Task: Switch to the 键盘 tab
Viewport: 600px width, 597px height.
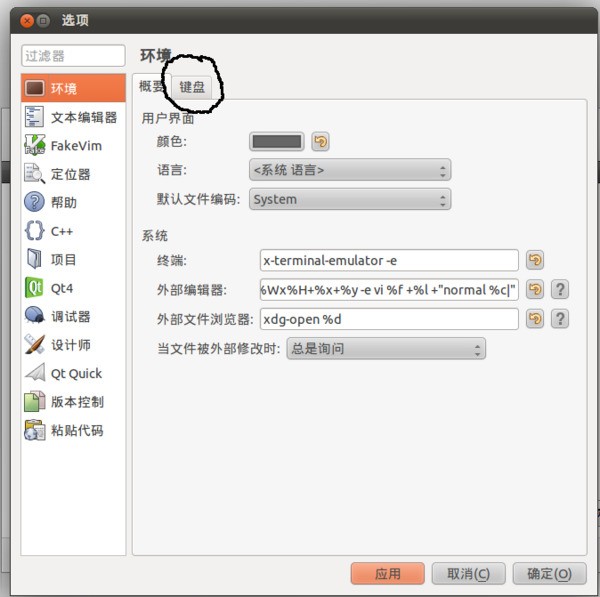Action: point(192,87)
